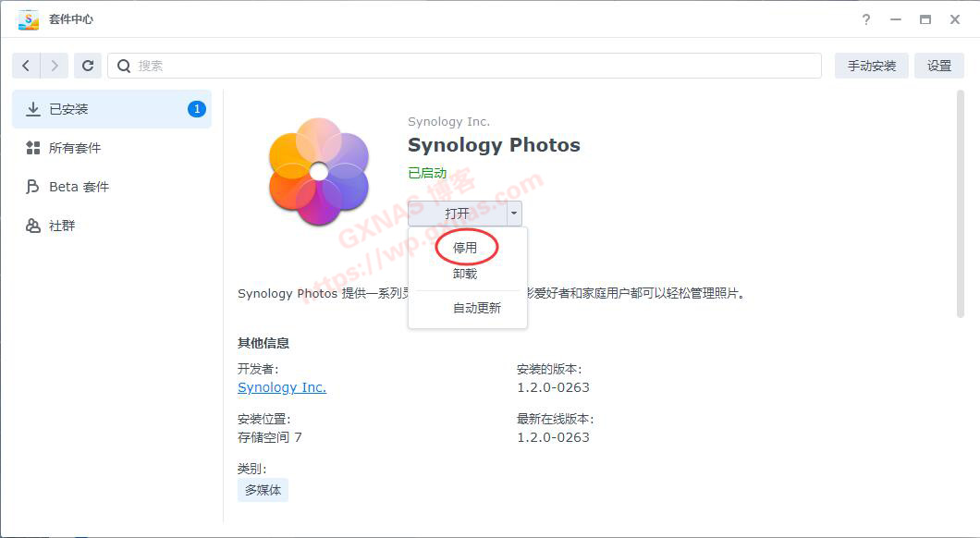980x538 pixels.
Task: Open 设置 in the top toolbar
Action: (938, 66)
